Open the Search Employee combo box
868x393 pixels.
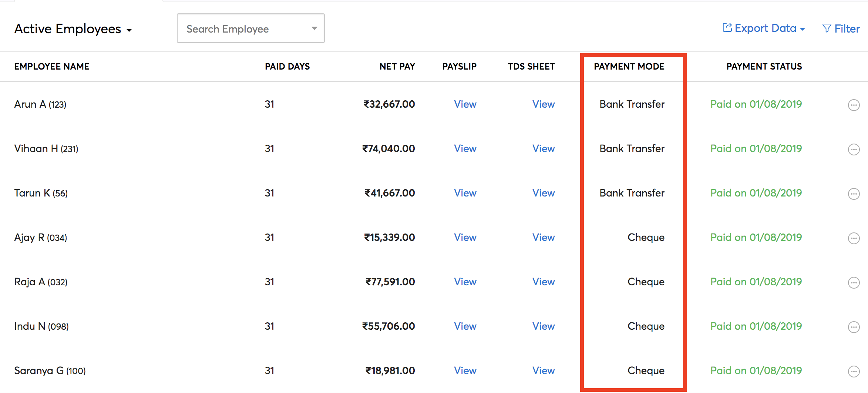[250, 28]
